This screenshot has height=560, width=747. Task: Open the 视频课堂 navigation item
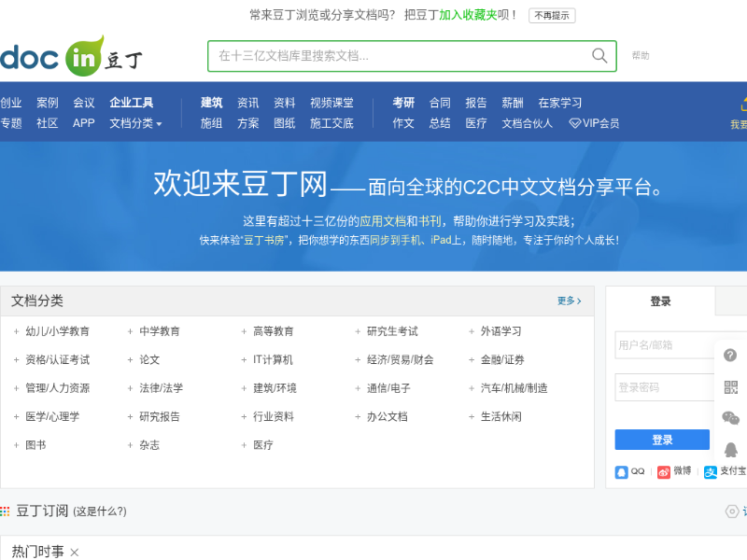tap(332, 103)
